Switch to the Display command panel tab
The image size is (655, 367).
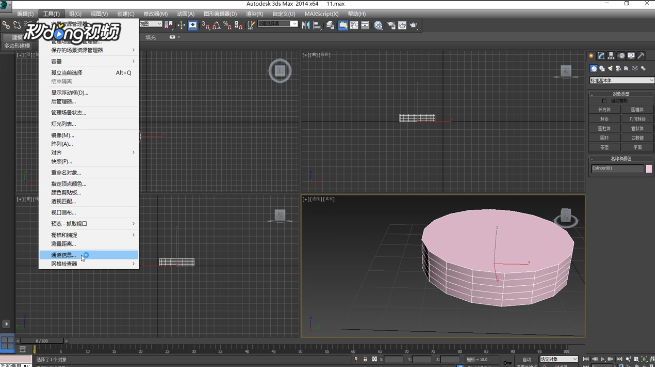click(x=631, y=56)
